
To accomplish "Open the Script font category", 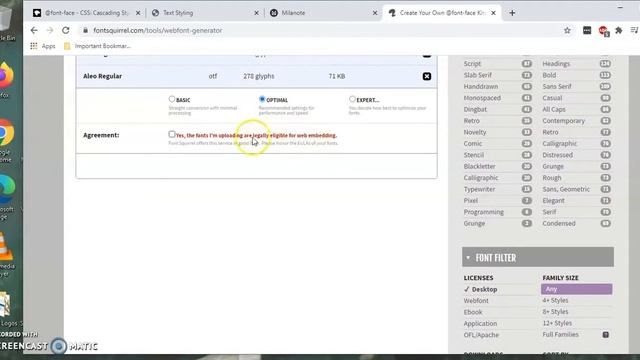I will pyautogui.click(x=472, y=64).
